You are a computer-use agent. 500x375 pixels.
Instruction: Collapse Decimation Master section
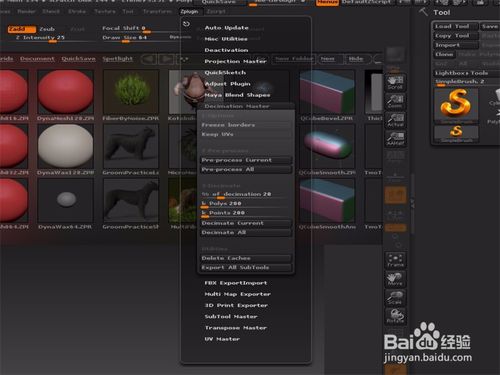coord(237,106)
